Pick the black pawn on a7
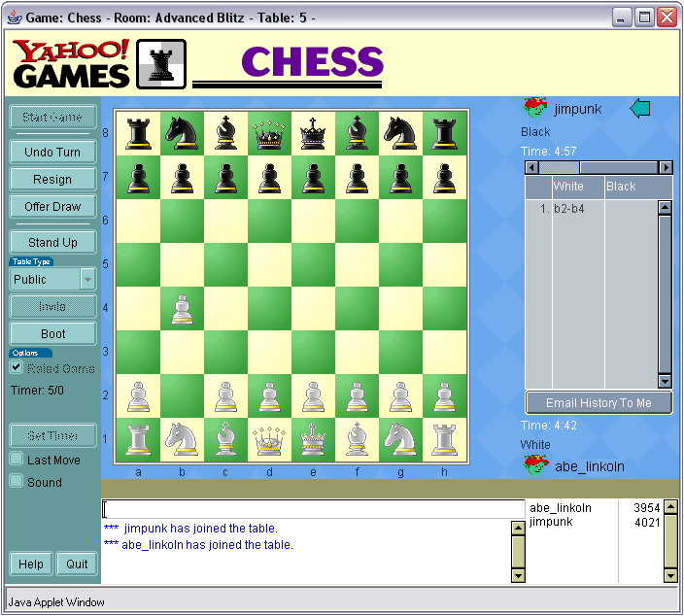 [138, 178]
